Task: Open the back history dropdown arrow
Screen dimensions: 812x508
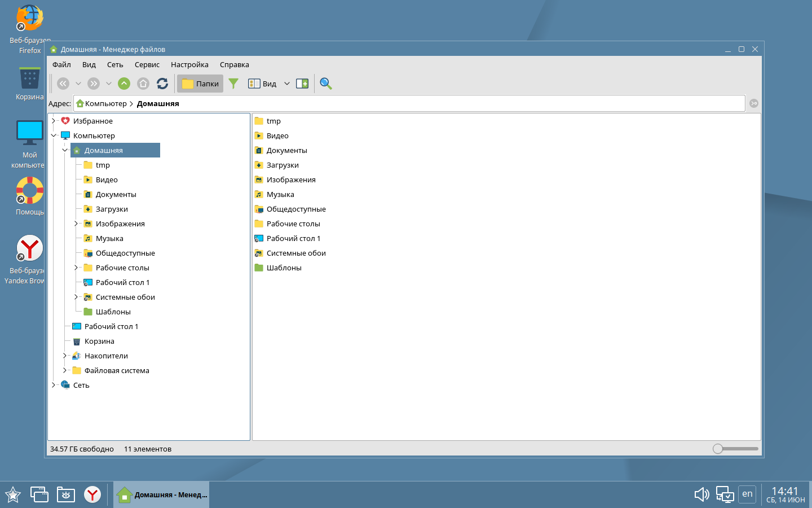Action: click(x=78, y=84)
